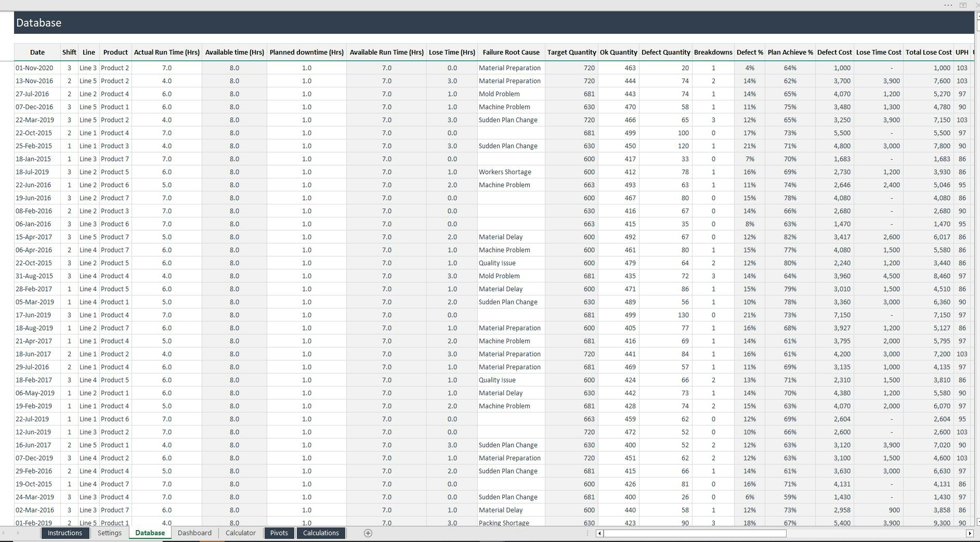
Task: Open the Instructions sheet
Action: point(65,533)
